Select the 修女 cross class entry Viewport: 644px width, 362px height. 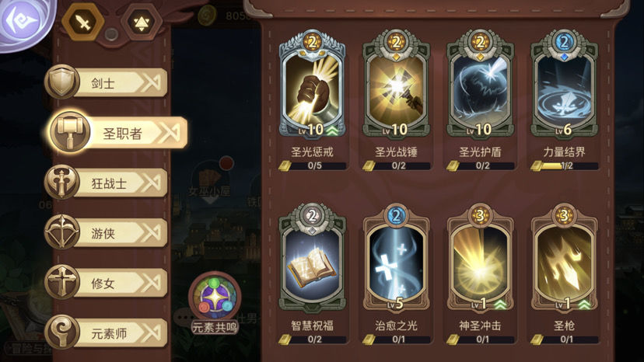click(x=106, y=283)
